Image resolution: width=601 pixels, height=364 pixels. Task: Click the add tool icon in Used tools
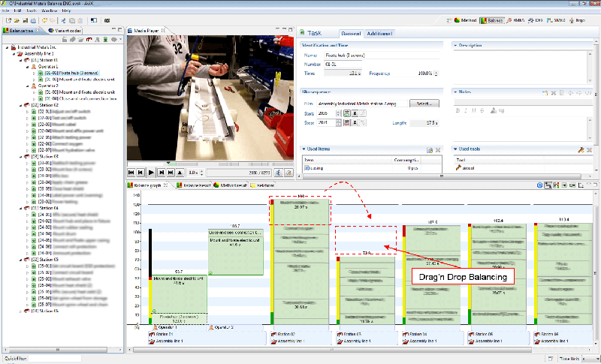(x=580, y=150)
